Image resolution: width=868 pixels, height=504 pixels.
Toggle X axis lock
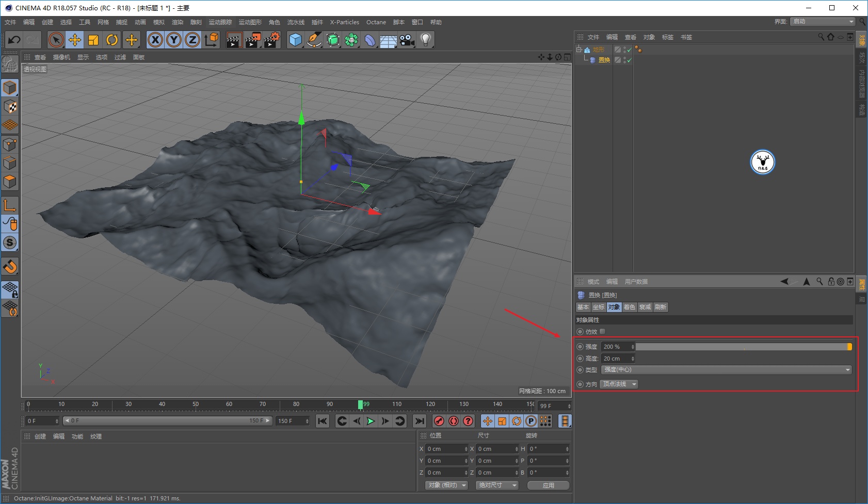tap(155, 40)
